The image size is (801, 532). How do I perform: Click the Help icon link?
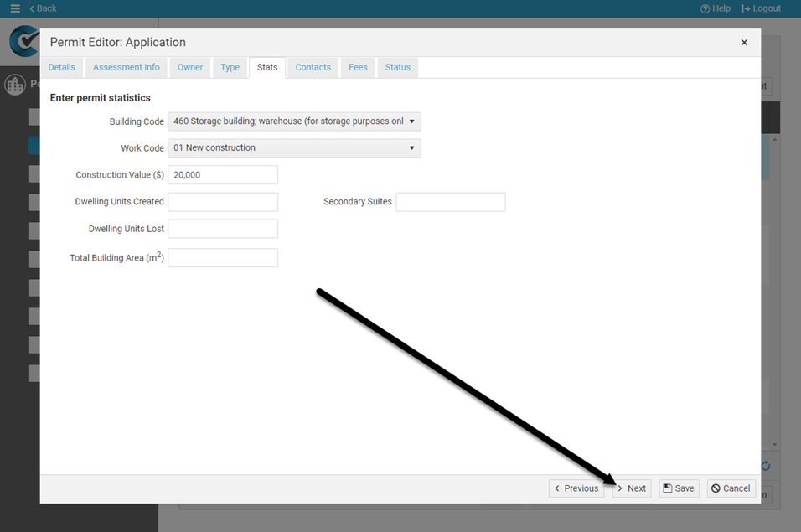click(716, 8)
